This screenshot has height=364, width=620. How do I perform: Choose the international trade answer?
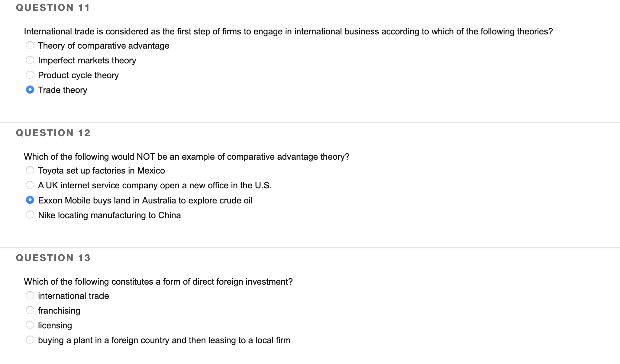30,295
